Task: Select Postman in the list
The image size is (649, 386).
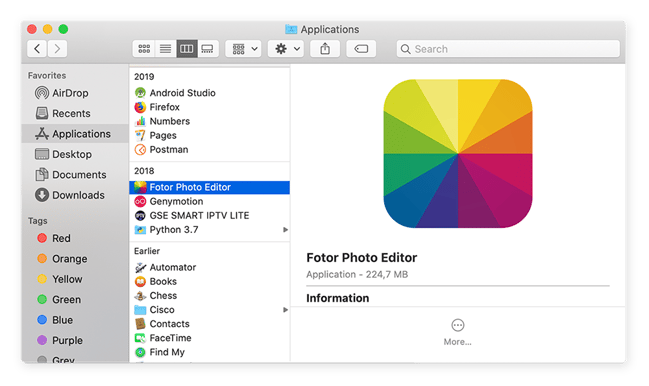Action: (209, 149)
